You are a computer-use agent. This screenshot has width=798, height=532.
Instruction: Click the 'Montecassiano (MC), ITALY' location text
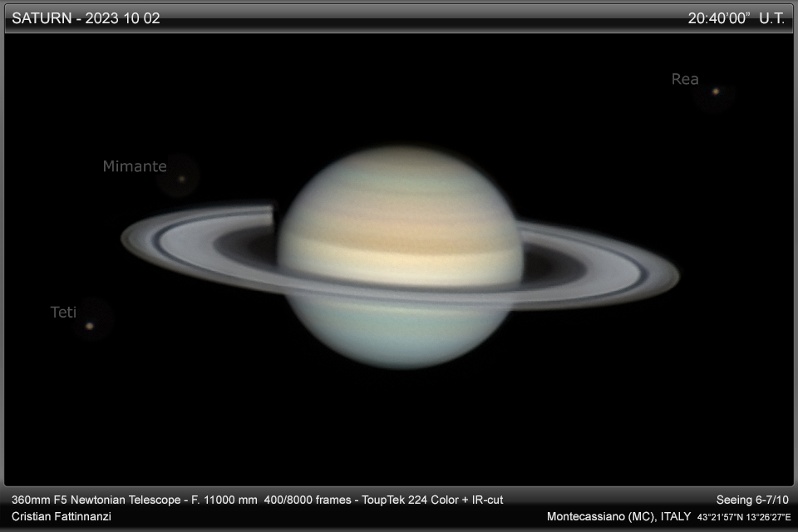click(618, 516)
